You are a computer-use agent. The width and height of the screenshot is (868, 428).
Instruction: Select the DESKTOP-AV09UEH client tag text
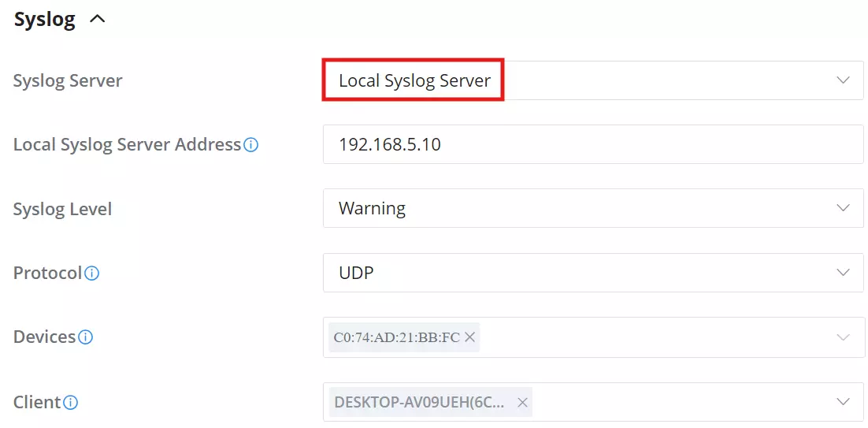(x=420, y=403)
